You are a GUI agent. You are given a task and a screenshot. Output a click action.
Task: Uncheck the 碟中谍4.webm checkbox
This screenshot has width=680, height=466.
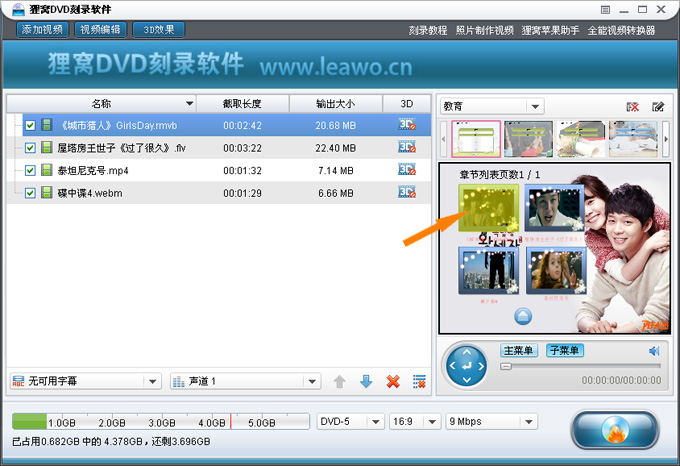(x=30, y=193)
